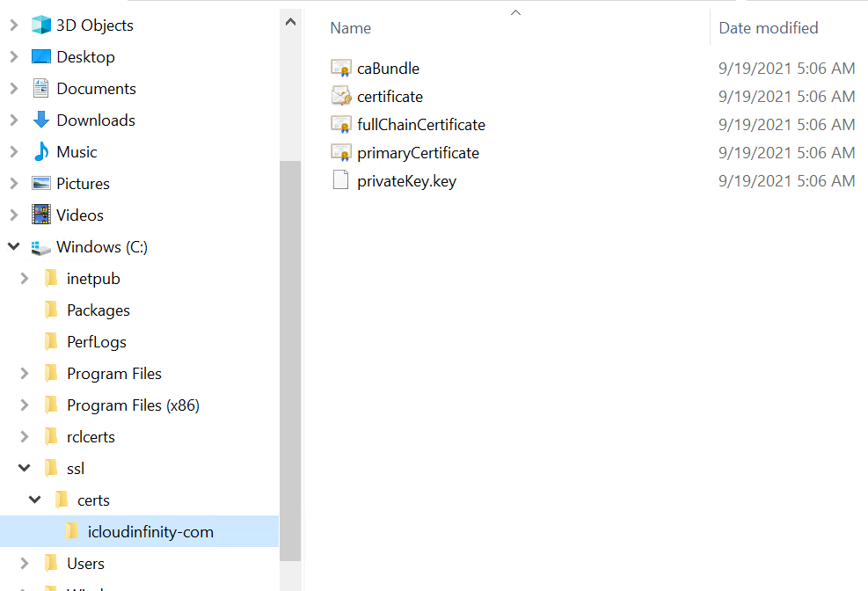Click the Music note icon
Screen dimensions: 868x591
tap(41, 151)
